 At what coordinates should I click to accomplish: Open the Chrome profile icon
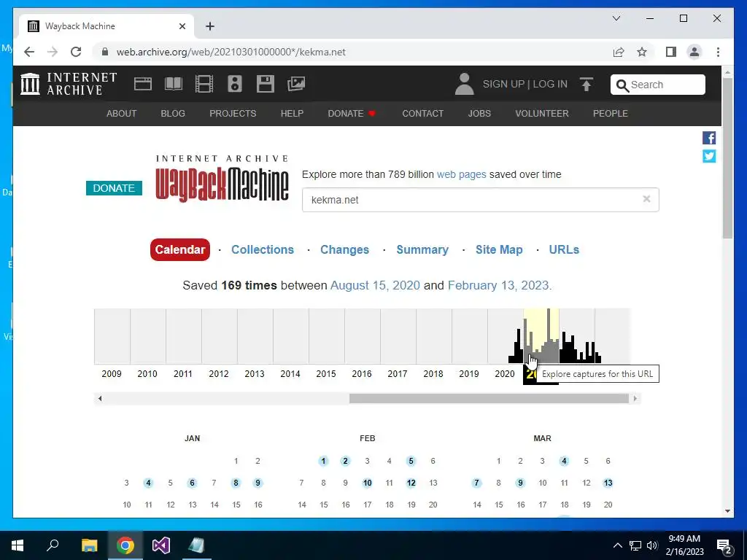(694, 52)
